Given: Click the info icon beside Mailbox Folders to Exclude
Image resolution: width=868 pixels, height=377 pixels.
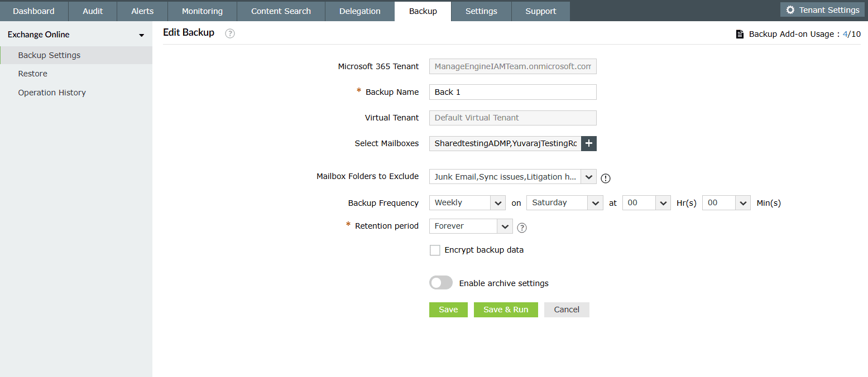Looking at the screenshot, I should pyautogui.click(x=606, y=178).
